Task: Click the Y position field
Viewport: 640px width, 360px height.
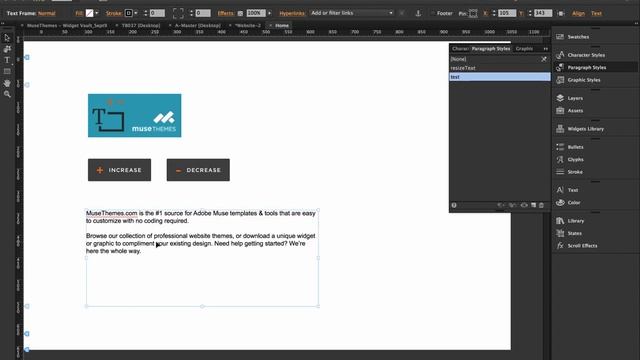Action: (x=543, y=13)
